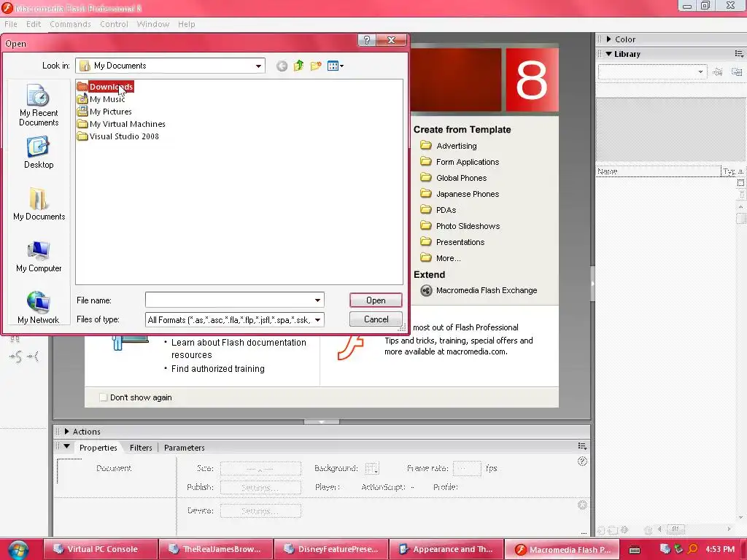Image resolution: width=747 pixels, height=560 pixels.
Task: Open the Look in dropdown
Action: [258, 66]
